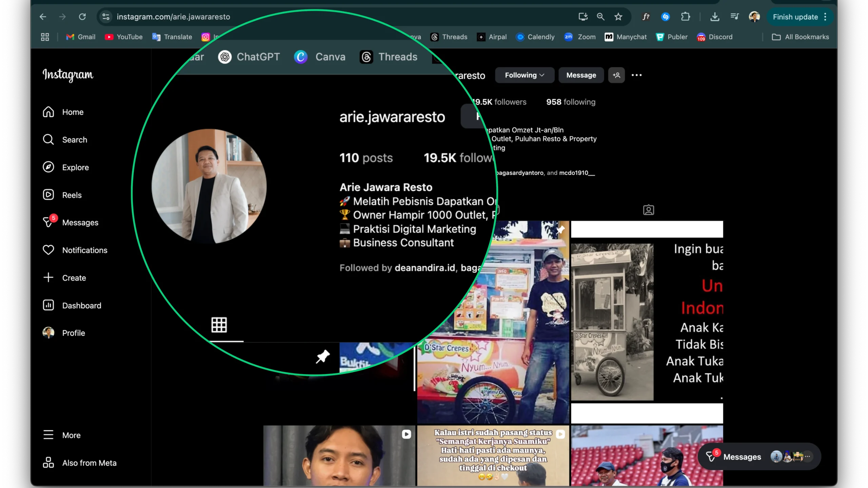868x488 pixels.
Task: Open the Chrome profile avatar
Action: (x=754, y=17)
